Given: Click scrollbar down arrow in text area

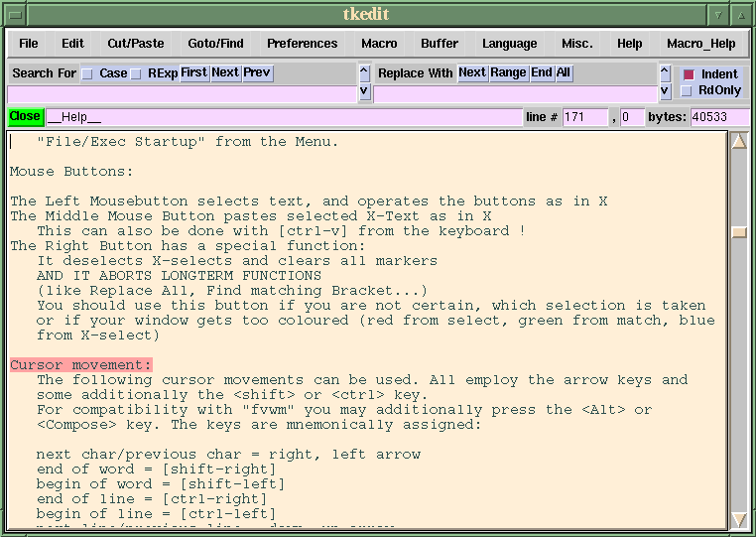Looking at the screenshot, I should point(738,518).
